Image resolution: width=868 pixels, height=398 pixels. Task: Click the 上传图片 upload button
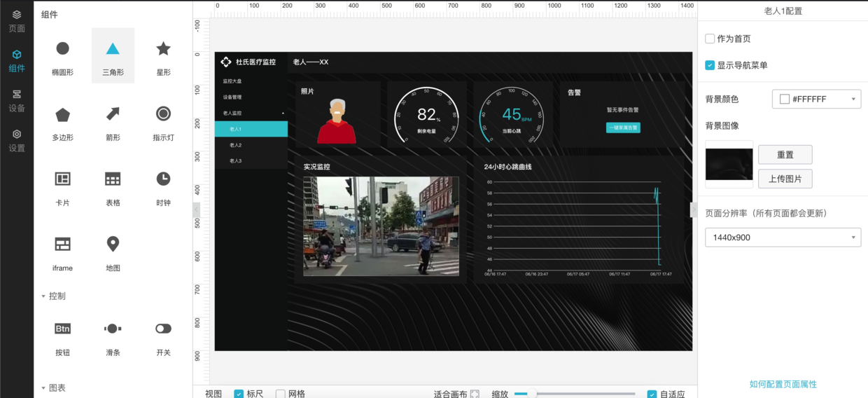tap(785, 179)
